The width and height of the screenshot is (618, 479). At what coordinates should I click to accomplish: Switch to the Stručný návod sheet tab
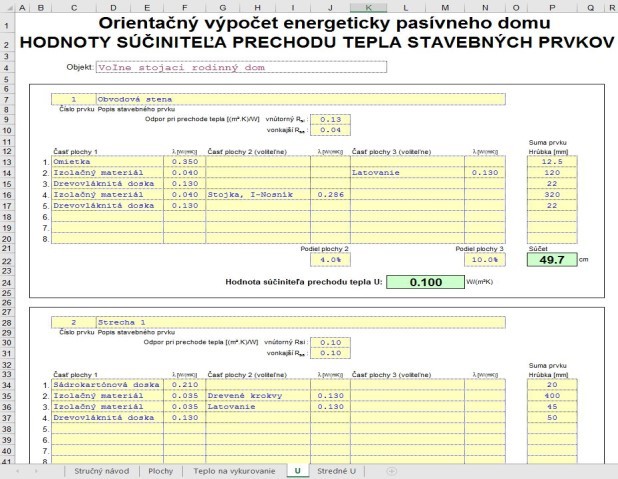(101, 470)
